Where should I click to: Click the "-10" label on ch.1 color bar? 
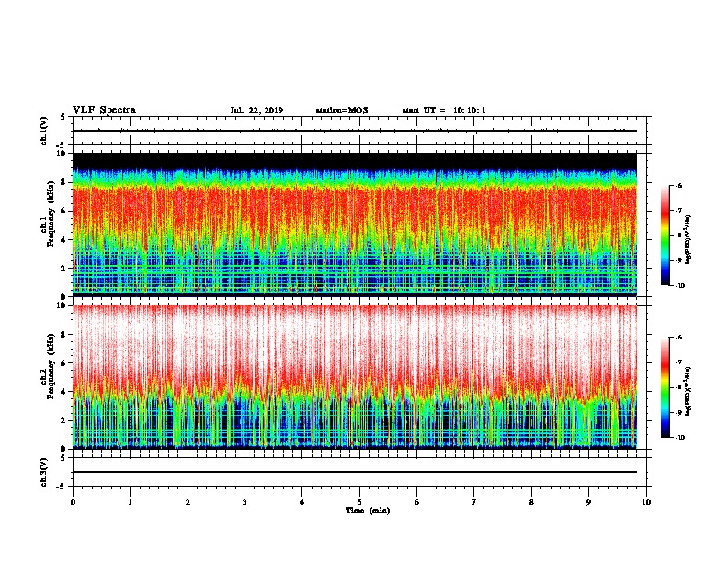pyautogui.click(x=679, y=286)
